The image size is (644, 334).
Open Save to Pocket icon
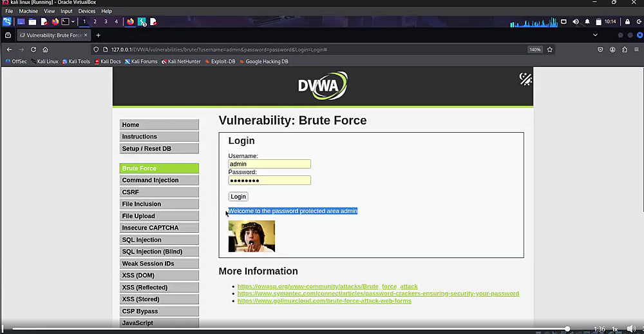click(600, 50)
